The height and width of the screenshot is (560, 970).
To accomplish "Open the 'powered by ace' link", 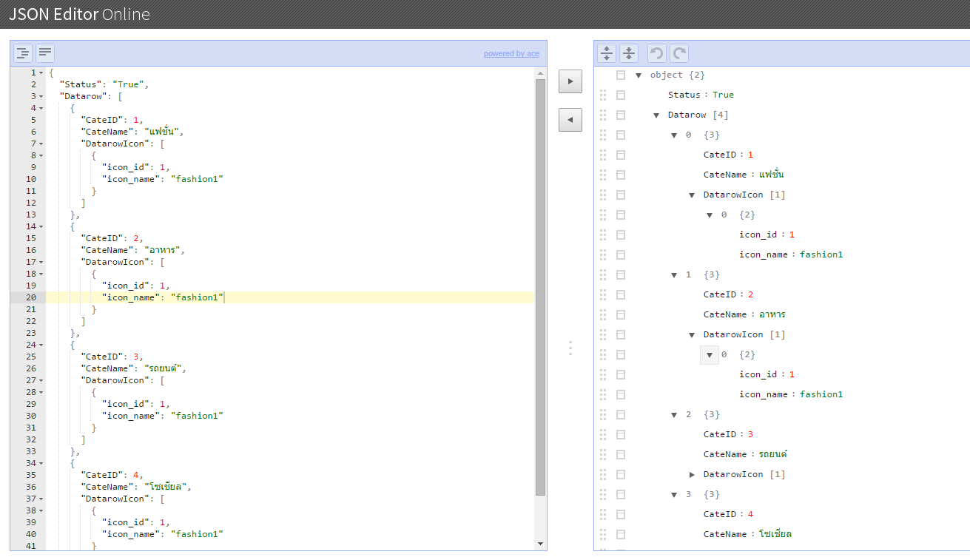I will pos(511,53).
